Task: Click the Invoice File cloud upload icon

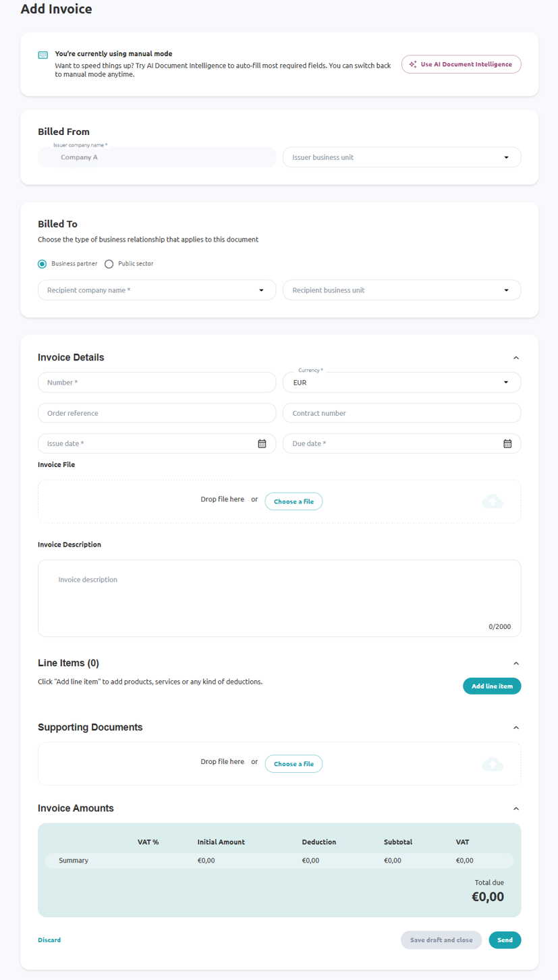Action: point(493,501)
